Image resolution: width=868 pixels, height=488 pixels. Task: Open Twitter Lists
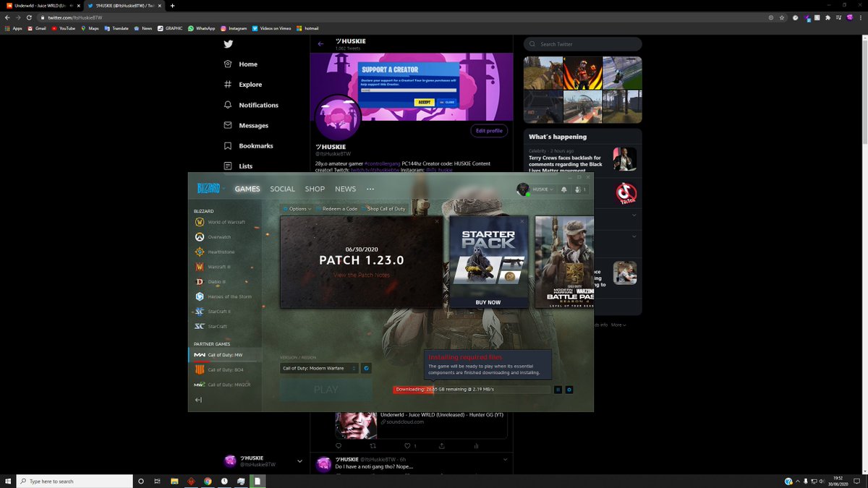pos(239,166)
